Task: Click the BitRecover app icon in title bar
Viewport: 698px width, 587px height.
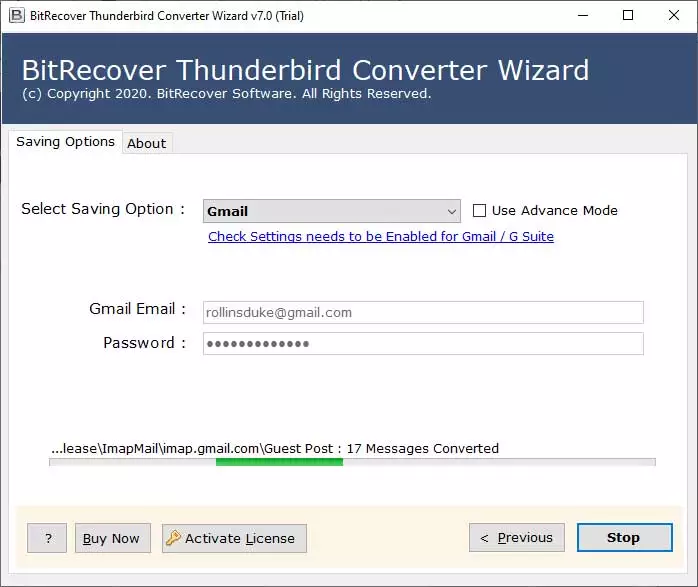Action: point(16,16)
